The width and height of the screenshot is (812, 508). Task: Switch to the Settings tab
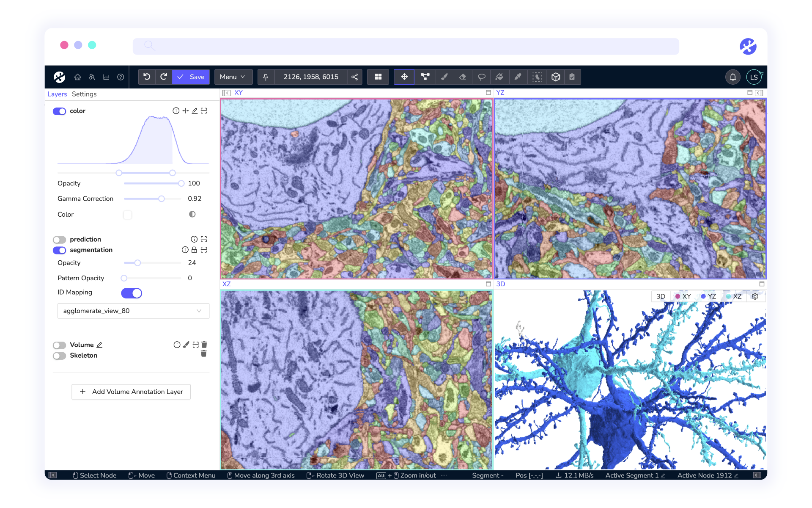coord(84,94)
